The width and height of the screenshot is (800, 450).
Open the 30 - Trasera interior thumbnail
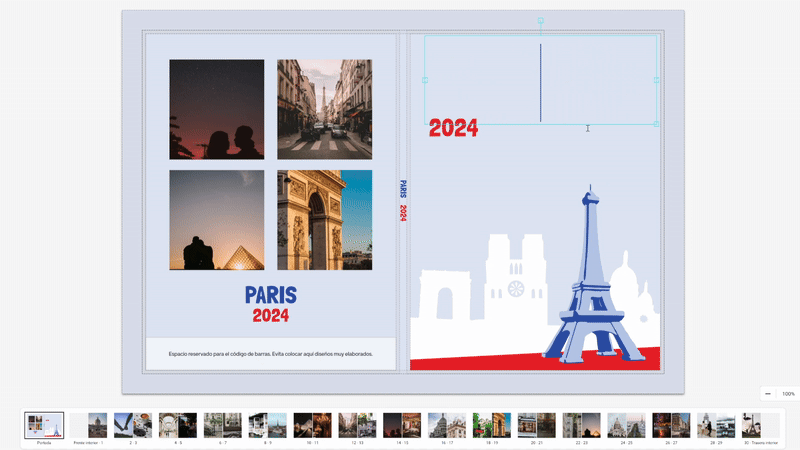tap(761, 426)
